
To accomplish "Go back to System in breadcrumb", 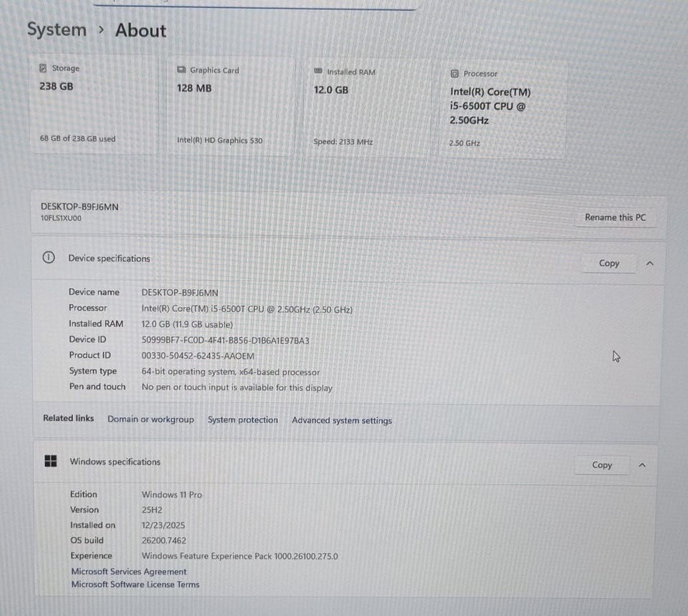I will (57, 30).
